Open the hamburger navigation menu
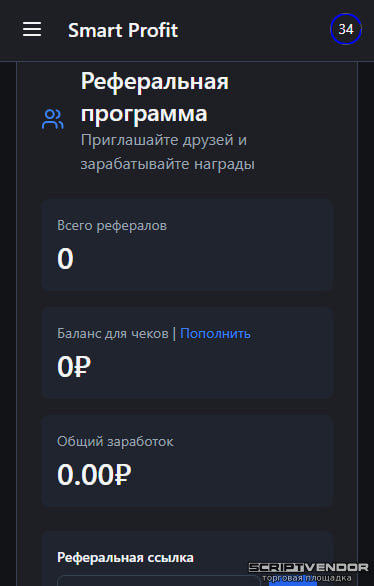 tap(32, 29)
